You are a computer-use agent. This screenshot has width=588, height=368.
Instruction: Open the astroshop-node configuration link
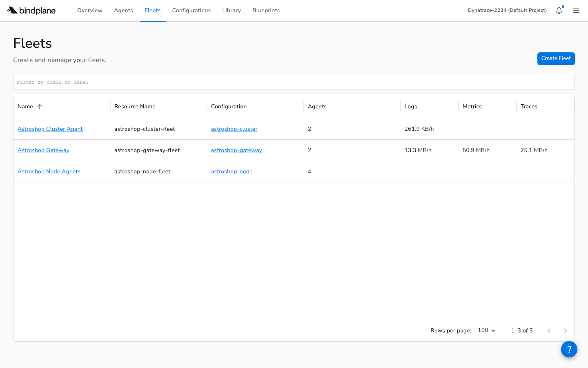(232, 171)
